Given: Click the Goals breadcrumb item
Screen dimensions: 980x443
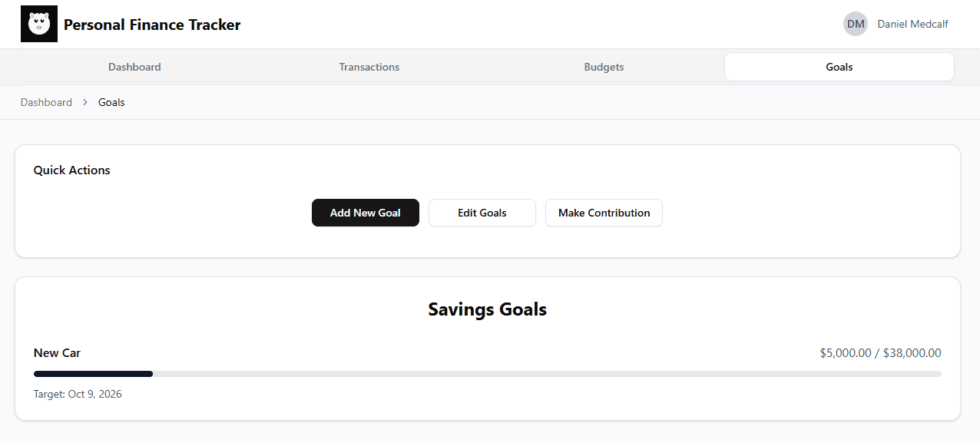Looking at the screenshot, I should click(x=111, y=102).
